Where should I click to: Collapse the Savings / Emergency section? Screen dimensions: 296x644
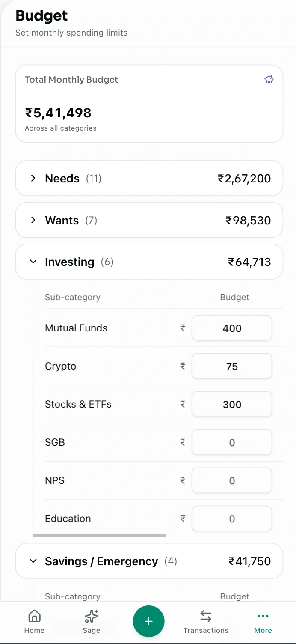tap(33, 561)
